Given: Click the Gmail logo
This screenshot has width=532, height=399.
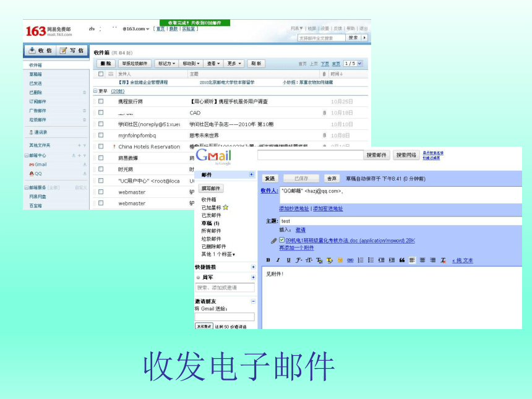Looking at the screenshot, I should (213, 157).
